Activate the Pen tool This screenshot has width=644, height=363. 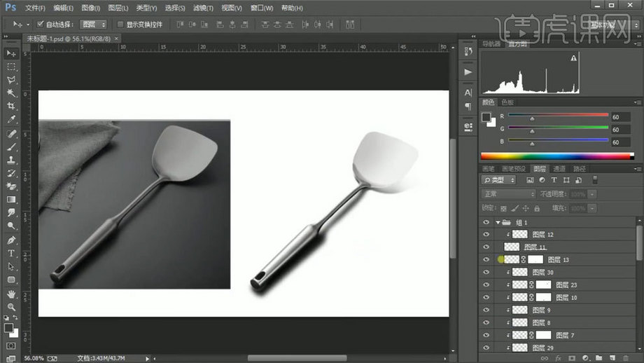coord(11,240)
